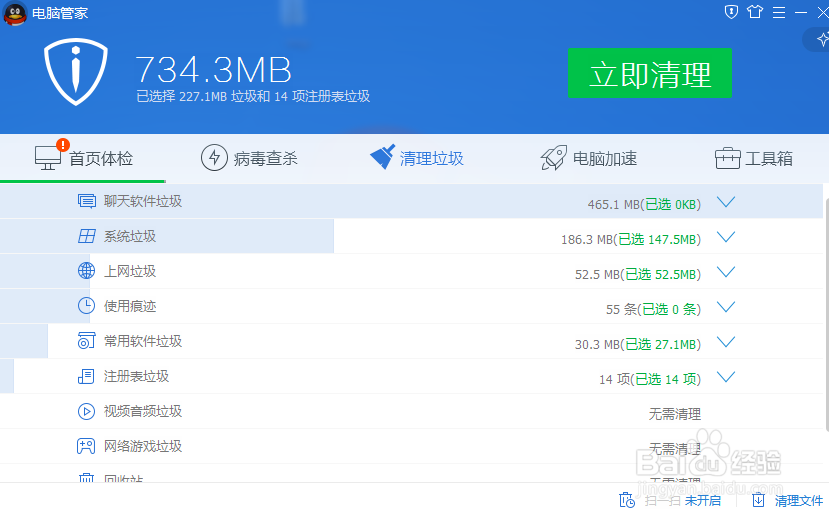Click the 734.3MB total size text
Screen dimensions: 829x517
214,70
